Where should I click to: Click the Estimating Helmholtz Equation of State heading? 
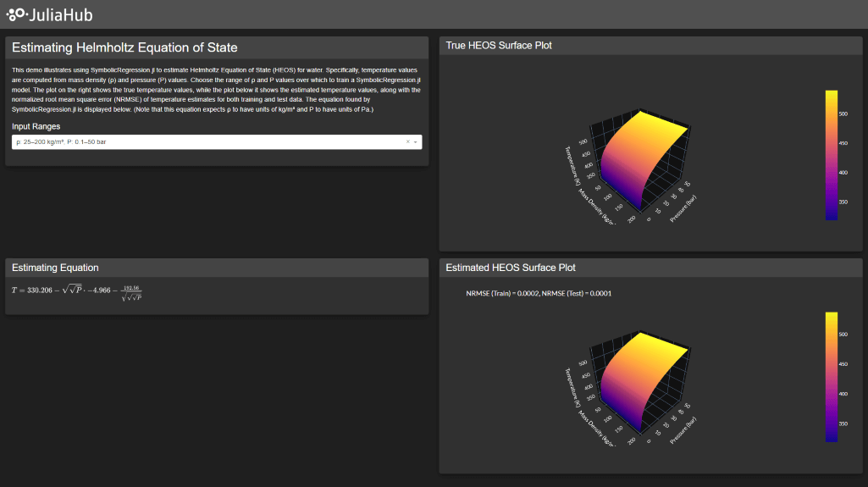click(124, 47)
